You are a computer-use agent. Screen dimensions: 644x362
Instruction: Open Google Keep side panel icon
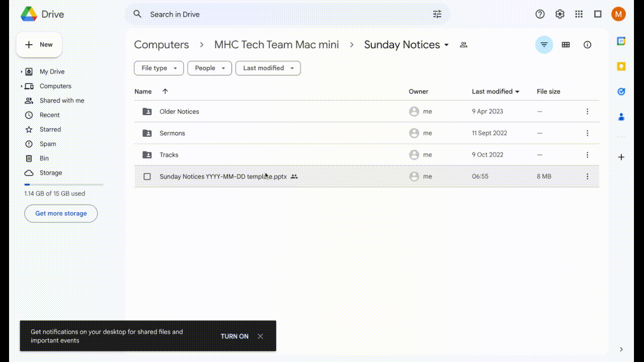(x=621, y=66)
